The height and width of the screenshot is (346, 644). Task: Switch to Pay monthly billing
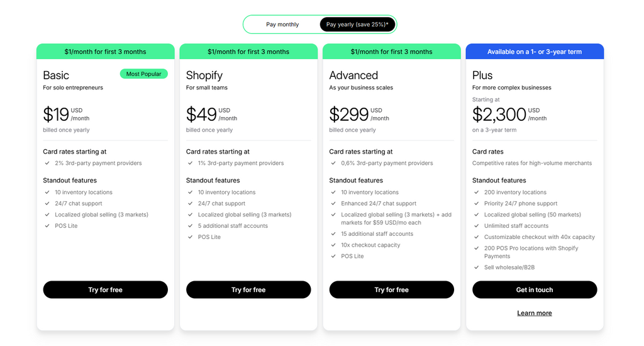pos(282,25)
